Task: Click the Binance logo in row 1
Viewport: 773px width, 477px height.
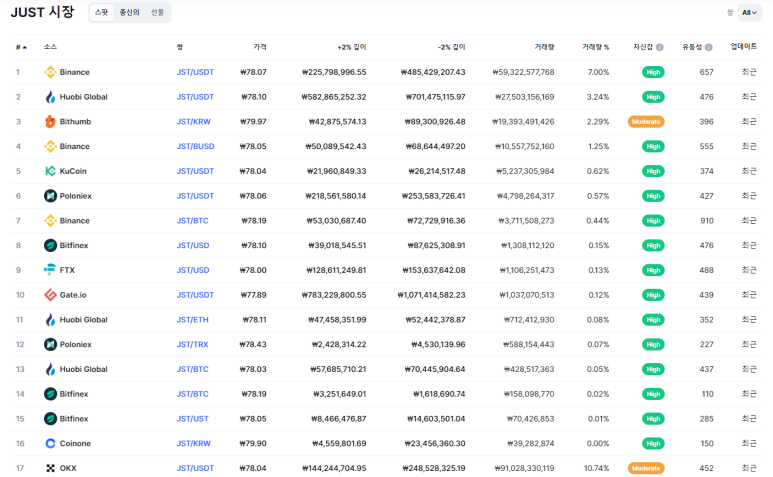Action: point(50,72)
